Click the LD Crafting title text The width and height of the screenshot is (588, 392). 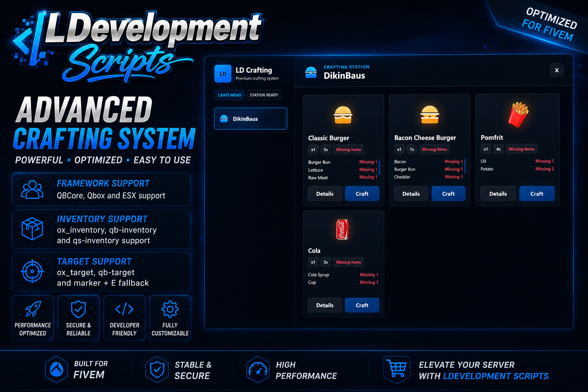[x=254, y=70]
